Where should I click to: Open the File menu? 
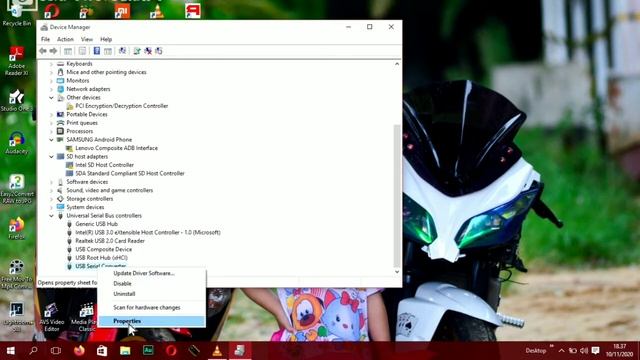[x=45, y=39]
